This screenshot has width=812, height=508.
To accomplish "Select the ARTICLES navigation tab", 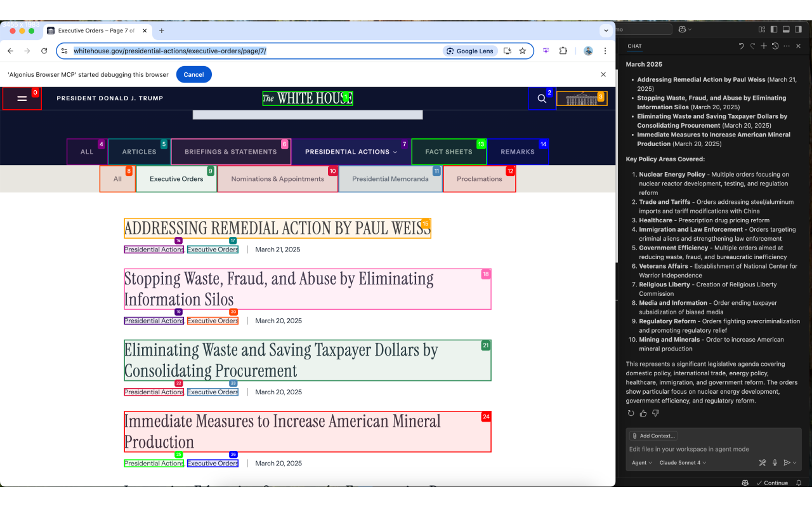I will tap(139, 152).
